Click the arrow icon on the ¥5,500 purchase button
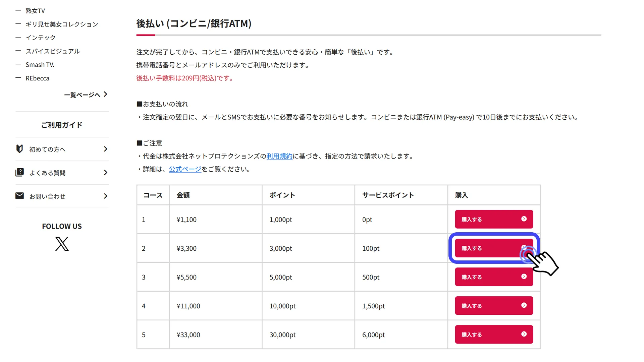644x362 pixels. click(x=524, y=277)
